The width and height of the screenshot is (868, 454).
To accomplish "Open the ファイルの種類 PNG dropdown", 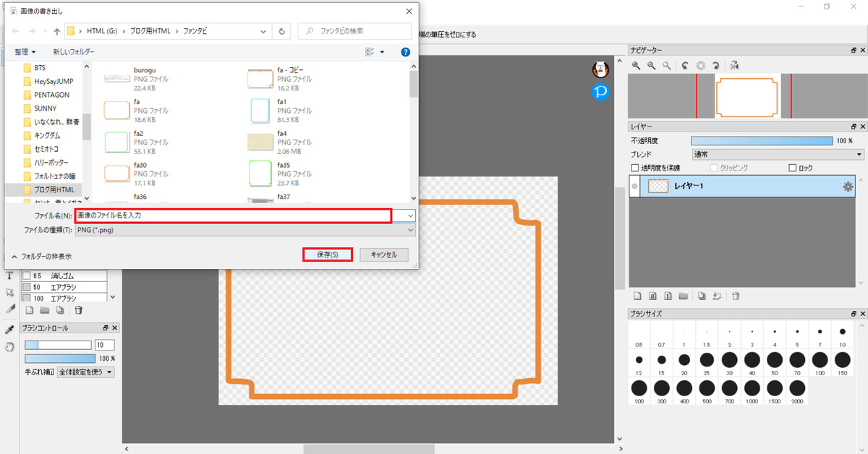I will coord(245,229).
